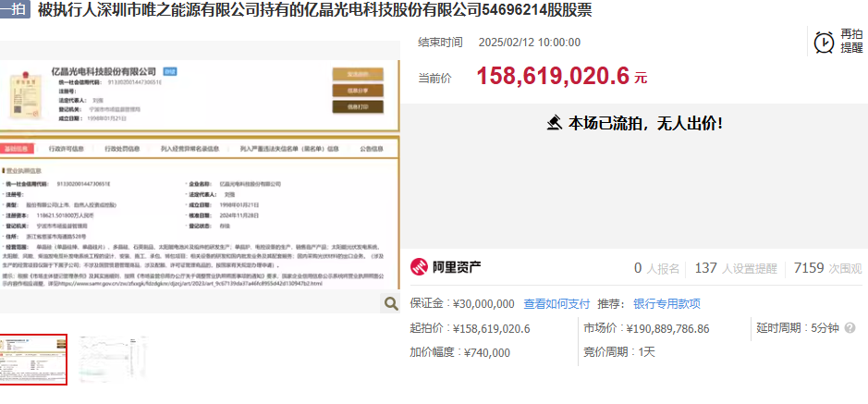
Task: Click the top gold button in company header
Action: point(358,74)
